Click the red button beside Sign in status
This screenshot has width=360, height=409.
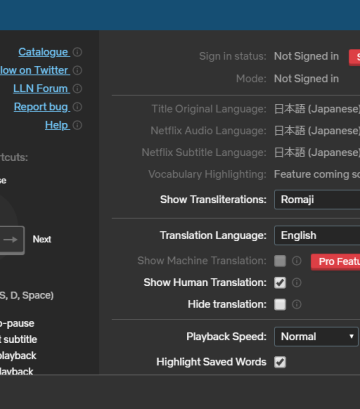[354, 57]
